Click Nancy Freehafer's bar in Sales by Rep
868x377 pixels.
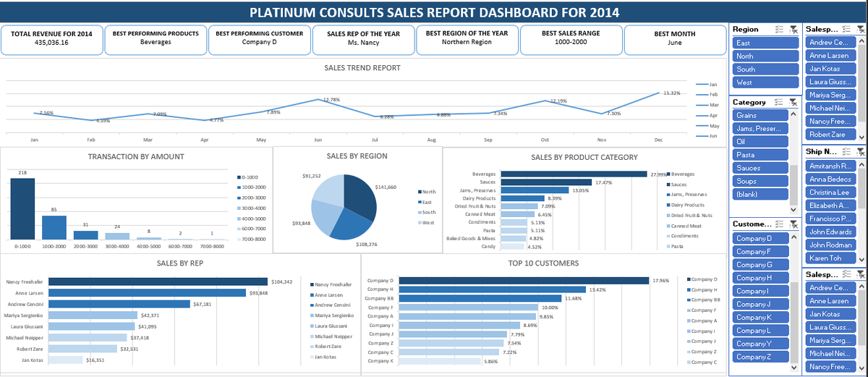point(159,281)
